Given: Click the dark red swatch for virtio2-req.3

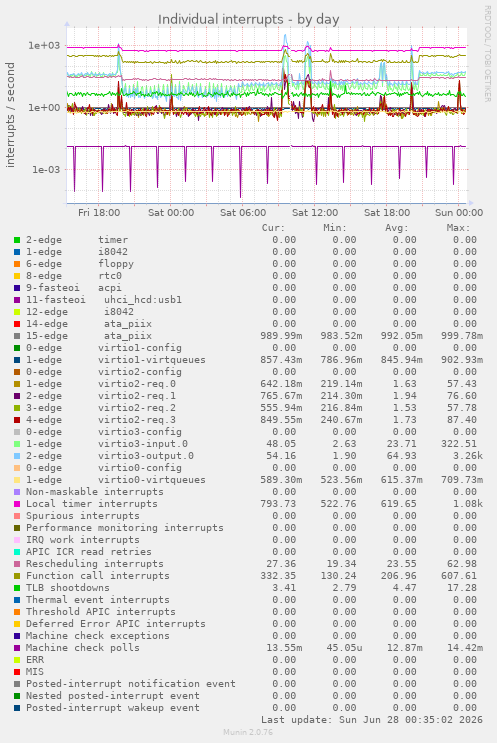Looking at the screenshot, I should coord(17,420).
